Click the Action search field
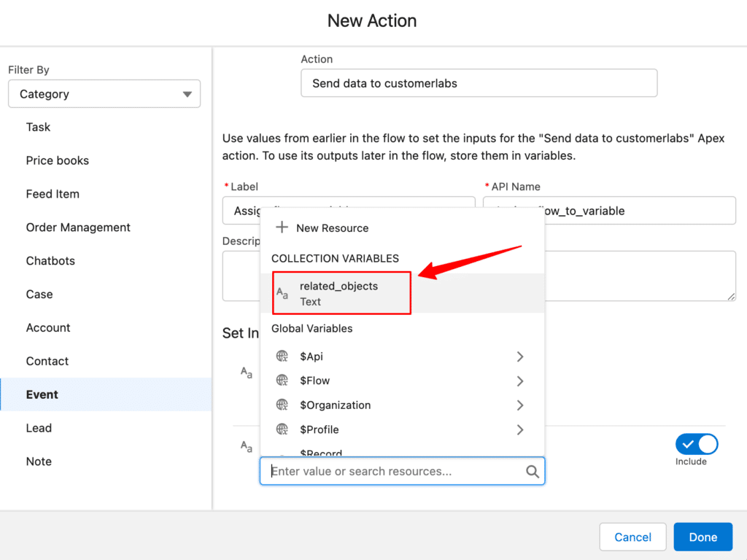 click(479, 83)
